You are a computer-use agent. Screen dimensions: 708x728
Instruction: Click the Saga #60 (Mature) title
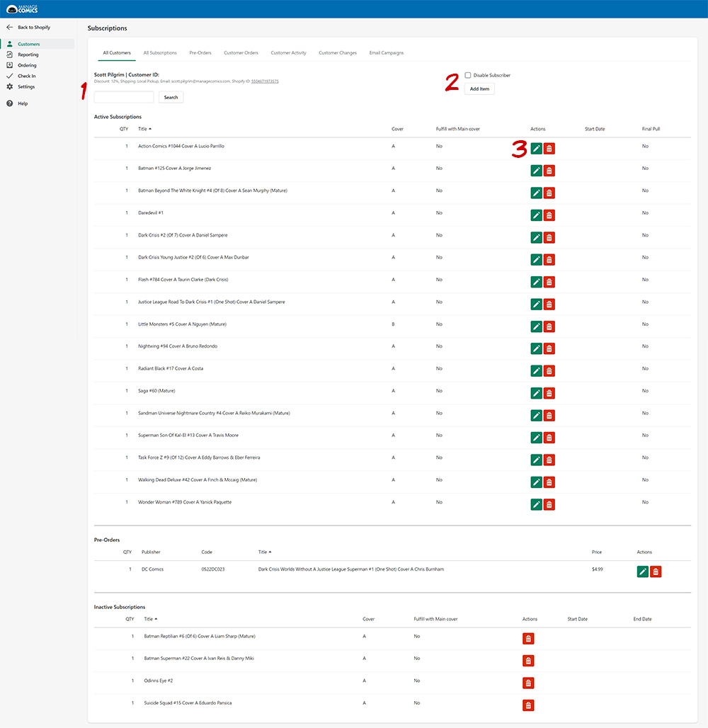[x=156, y=391]
